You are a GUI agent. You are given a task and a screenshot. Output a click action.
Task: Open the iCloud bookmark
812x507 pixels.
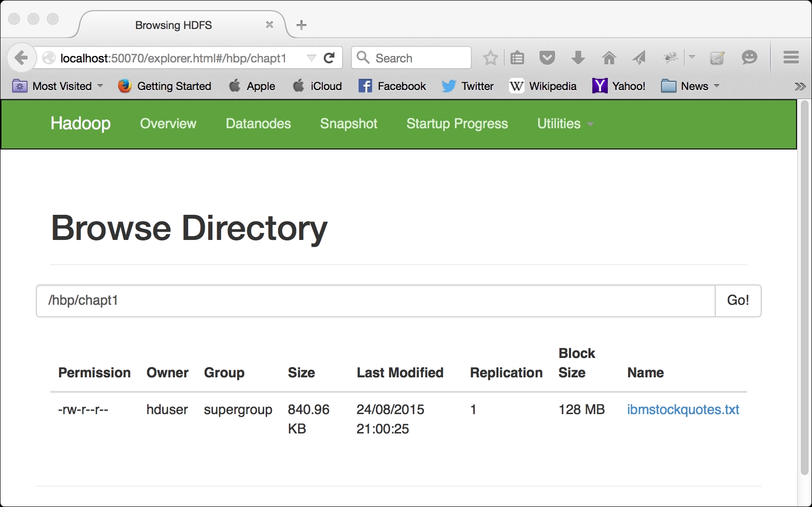pos(317,86)
